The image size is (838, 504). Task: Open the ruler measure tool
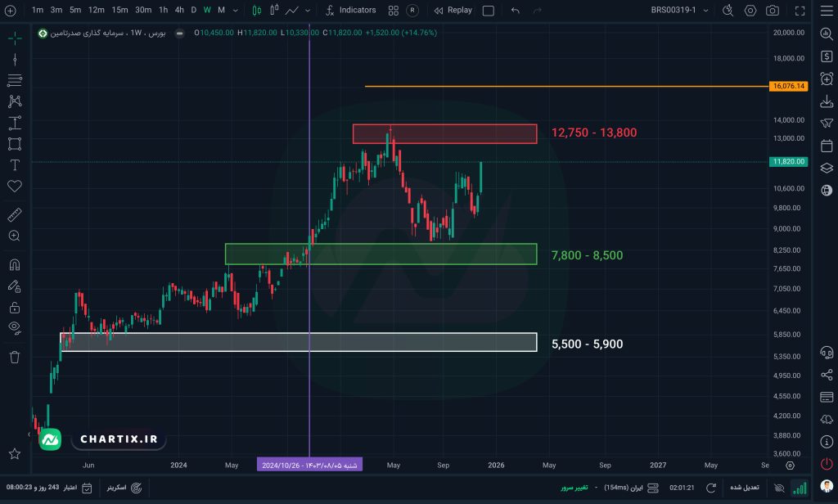point(14,215)
